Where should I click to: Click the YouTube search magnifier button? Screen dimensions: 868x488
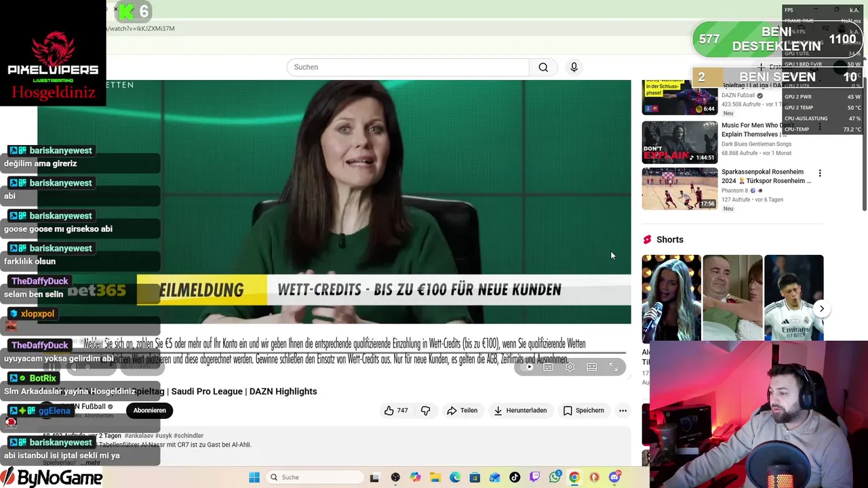click(543, 67)
